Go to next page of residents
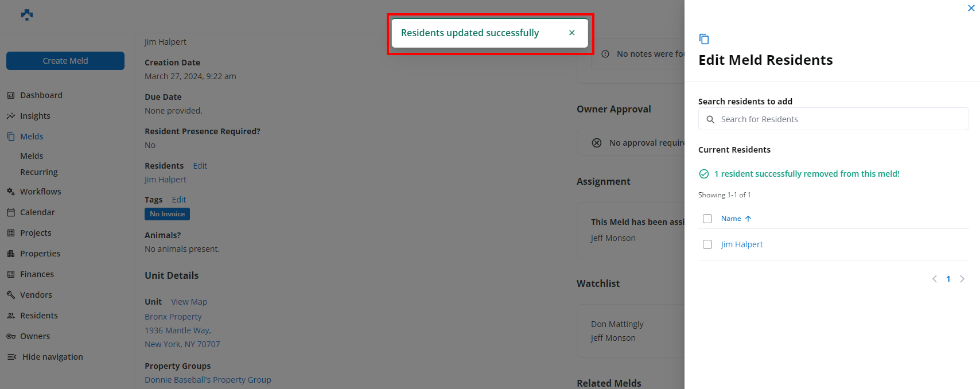Viewport: 980px width, 389px height. [962, 279]
